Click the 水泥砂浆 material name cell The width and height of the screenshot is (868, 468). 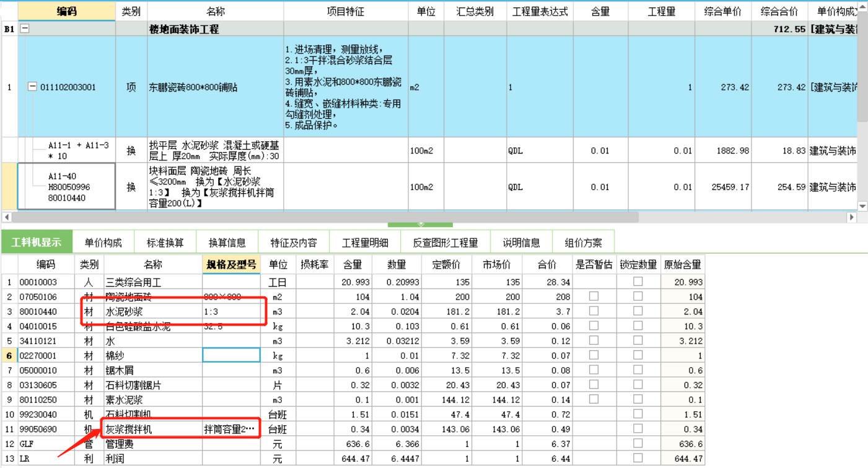(152, 311)
